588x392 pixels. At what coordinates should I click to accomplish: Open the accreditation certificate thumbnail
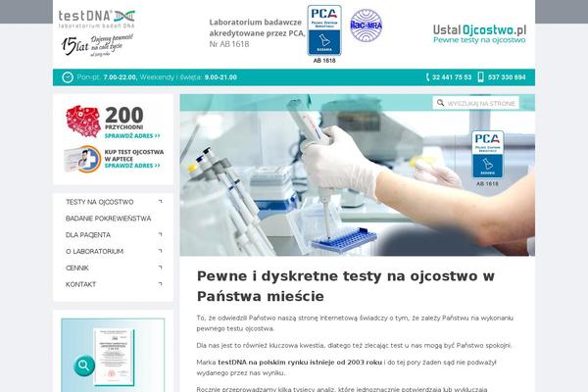tap(114, 357)
